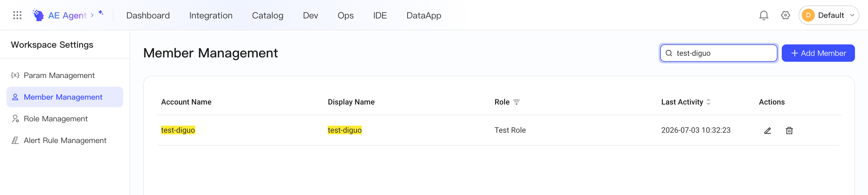Click the Workspace Settings heading
Viewport: 868px width, 195px height.
coord(52,45)
